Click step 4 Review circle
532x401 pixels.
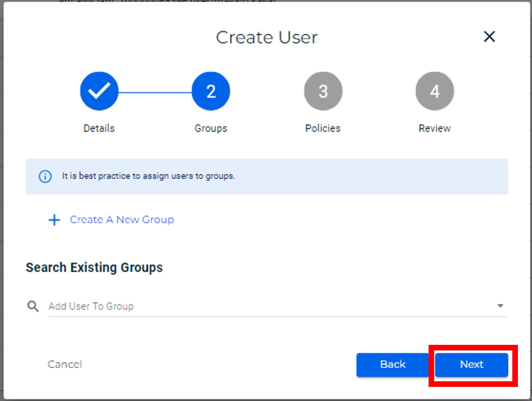(435, 91)
